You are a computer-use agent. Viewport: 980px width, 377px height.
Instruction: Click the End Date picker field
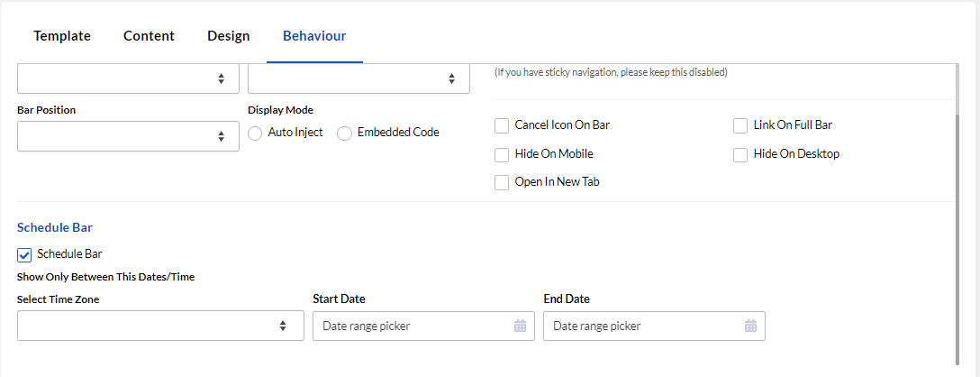pyautogui.click(x=654, y=326)
